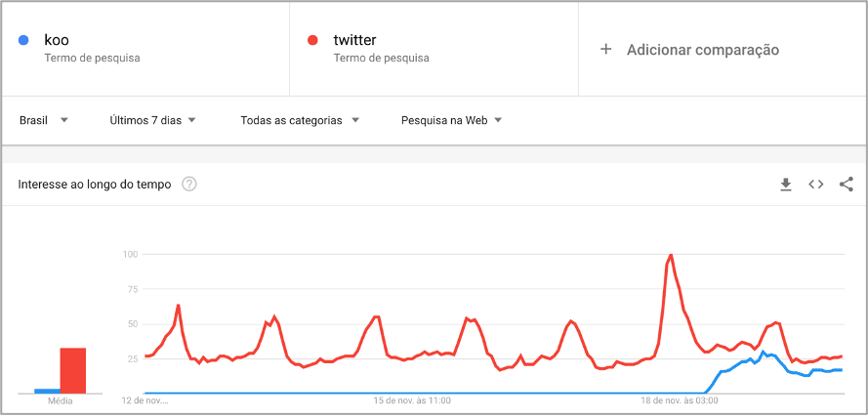The height and width of the screenshot is (417, 868).
Task: Click the Interesse ao longo do tempo title
Action: pos(95,184)
